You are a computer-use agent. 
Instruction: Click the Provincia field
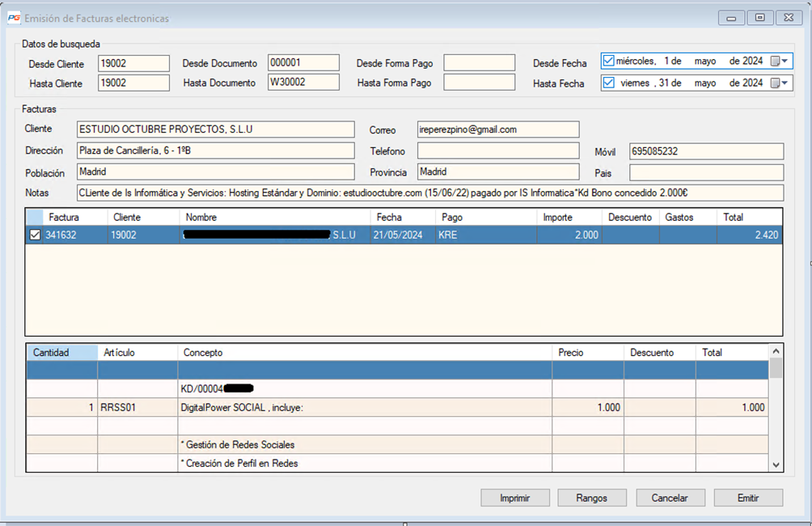coord(498,172)
